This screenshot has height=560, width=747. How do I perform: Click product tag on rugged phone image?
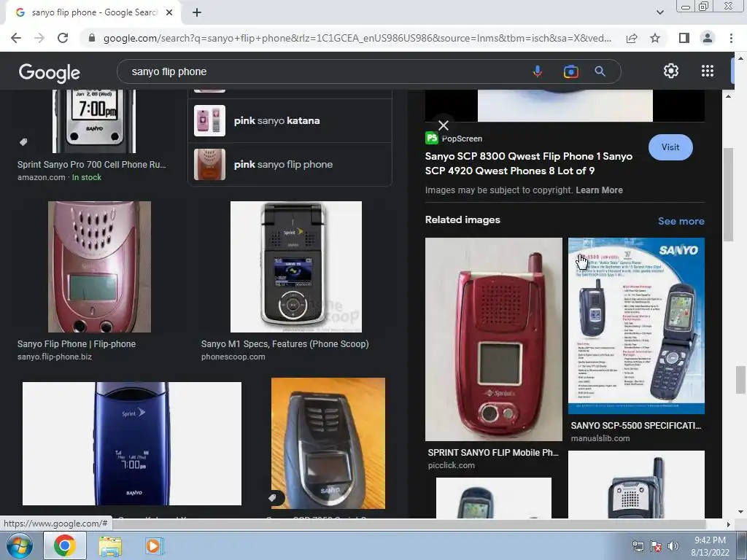272,497
